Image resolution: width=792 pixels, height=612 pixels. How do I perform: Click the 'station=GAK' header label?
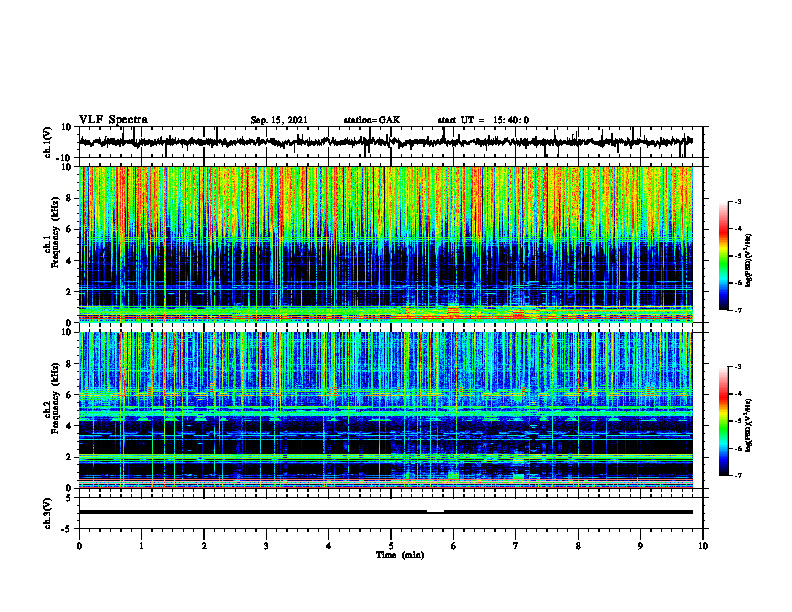click(x=372, y=120)
